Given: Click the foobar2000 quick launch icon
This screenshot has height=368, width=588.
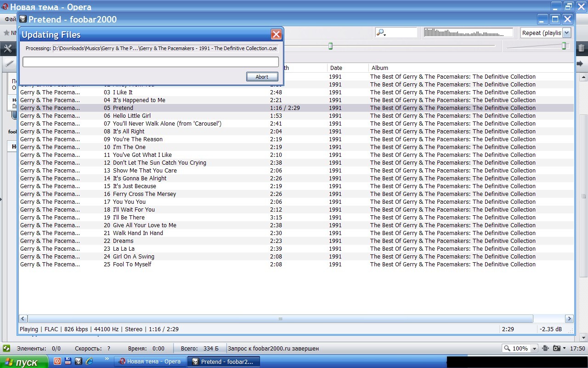Looking at the screenshot, I should tap(78, 362).
